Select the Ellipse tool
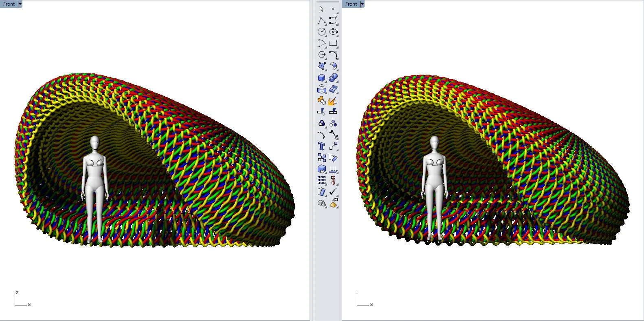Screen dimensions: 644x321 tap(333, 32)
